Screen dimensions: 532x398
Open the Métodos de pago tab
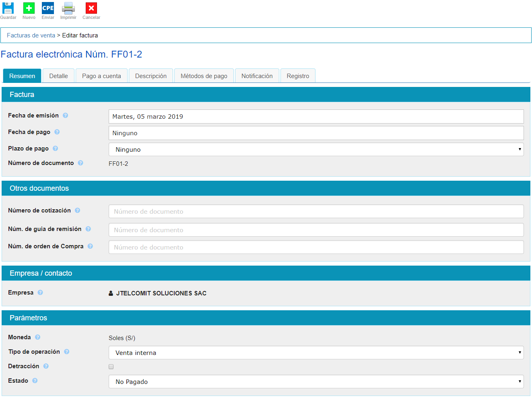[x=204, y=76]
